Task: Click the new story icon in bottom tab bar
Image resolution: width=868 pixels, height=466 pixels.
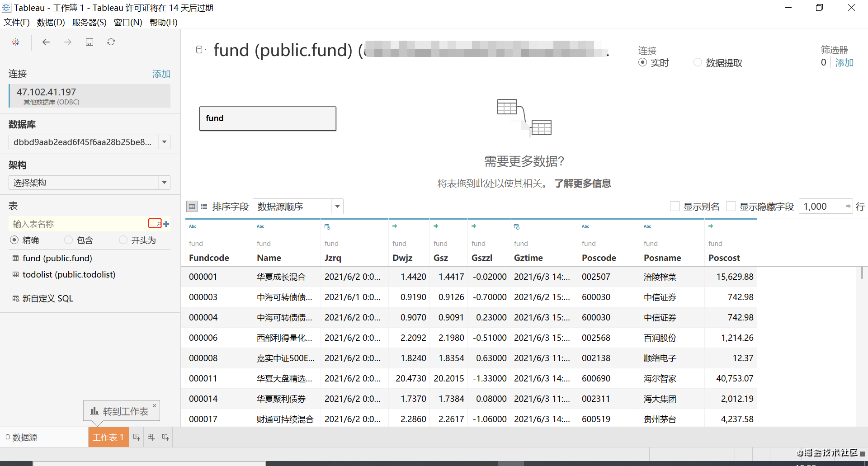Action: pos(165,437)
